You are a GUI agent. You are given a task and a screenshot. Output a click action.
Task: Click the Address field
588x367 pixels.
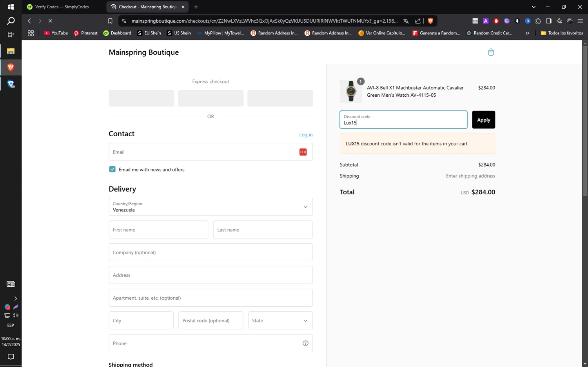tap(211, 275)
